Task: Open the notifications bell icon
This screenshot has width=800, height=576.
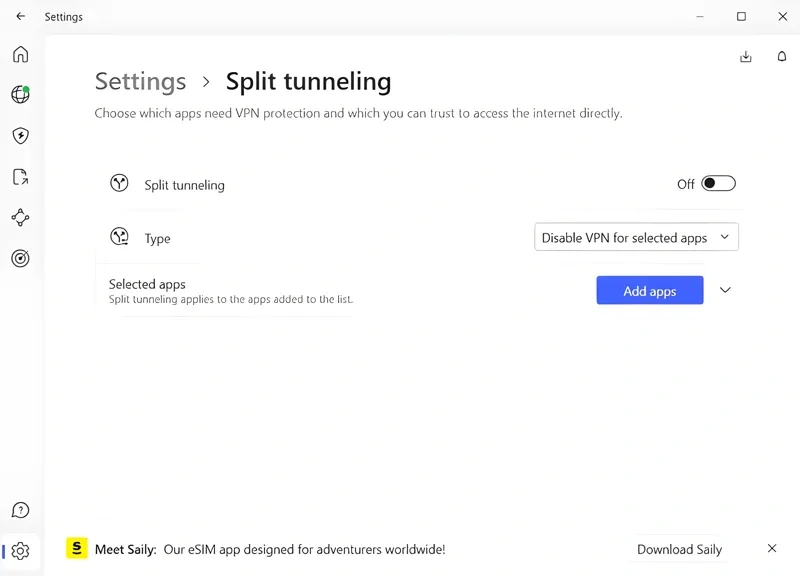Action: [782, 57]
